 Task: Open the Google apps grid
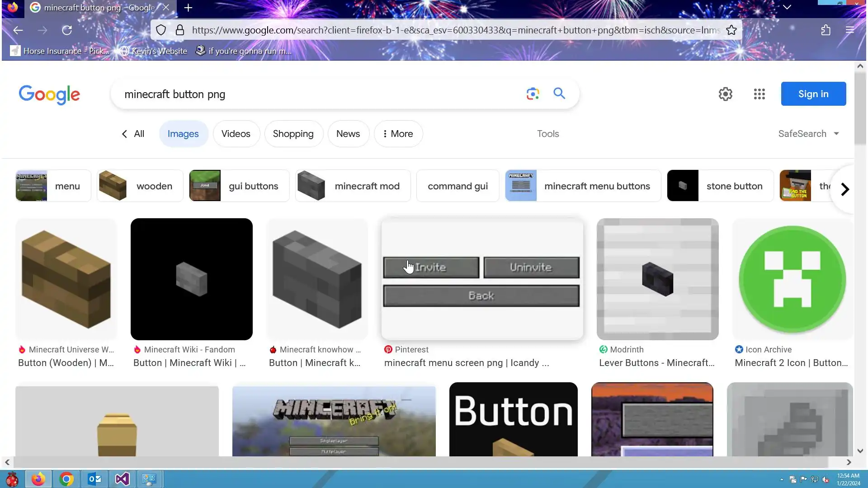click(759, 94)
